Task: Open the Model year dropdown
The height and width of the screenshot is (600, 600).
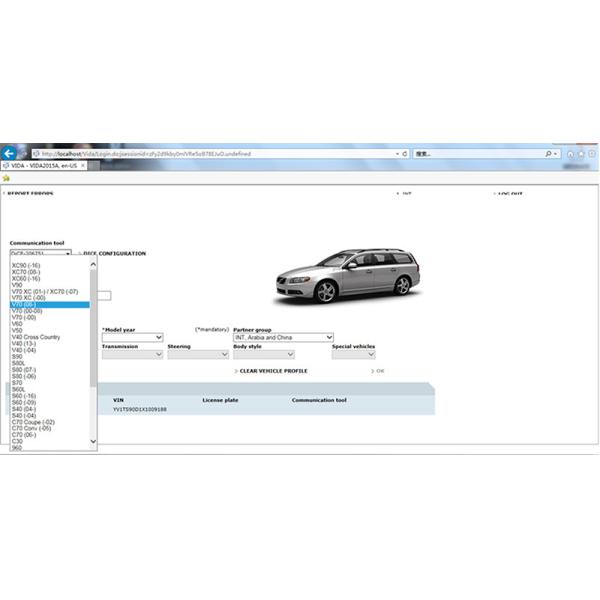Action: (132, 337)
